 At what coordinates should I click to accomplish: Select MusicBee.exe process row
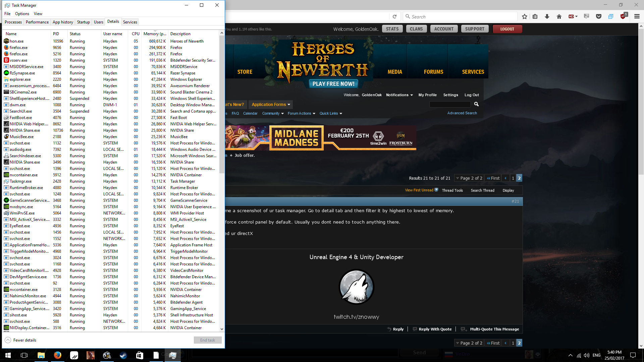(111, 137)
